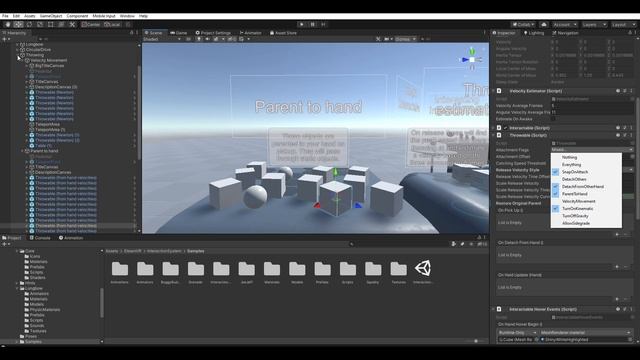Toggle scene lighting bulb icon
640x360 pixels.
(199, 39)
